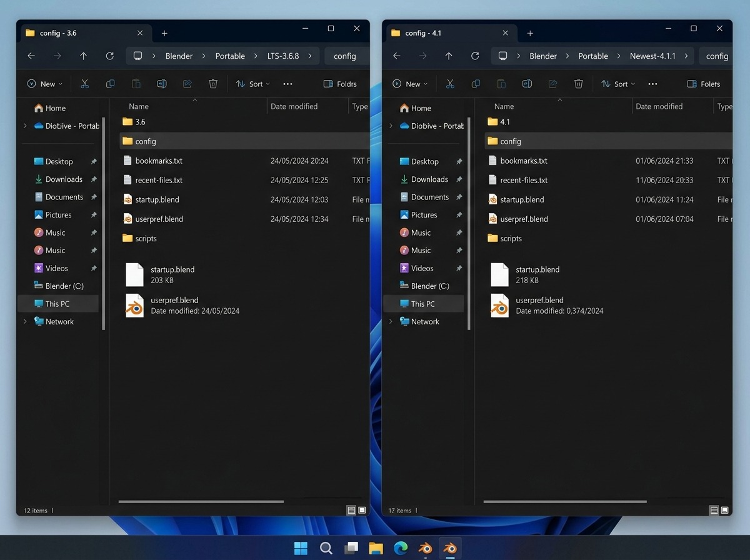Select This PC in config - 4.1 navigation pane
Viewport: 750px width, 560px height.
(x=424, y=304)
